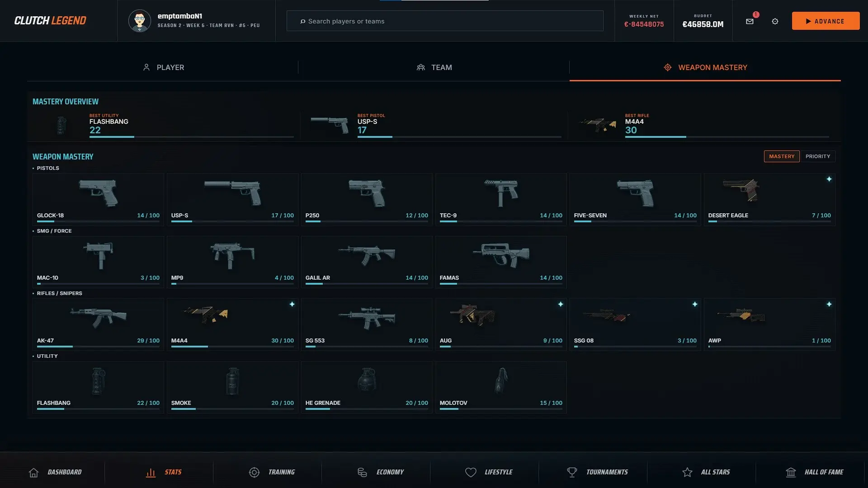Go to Training section
The width and height of the screenshot is (868, 488).
[272, 472]
